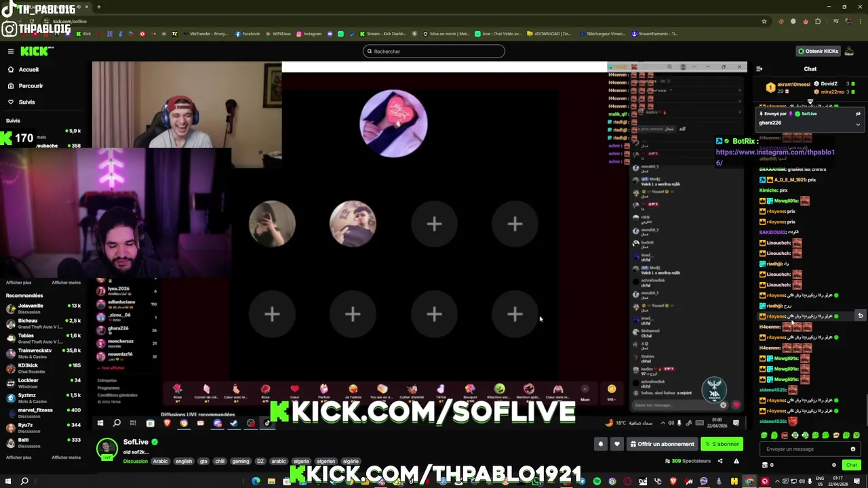
Task: Click the Windows taskbar search icon
Action: [24, 481]
